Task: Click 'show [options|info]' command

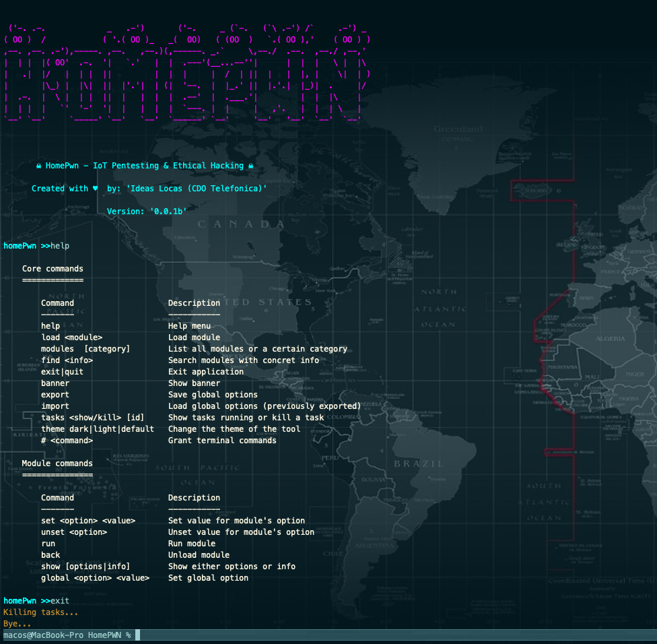Action: point(85,567)
